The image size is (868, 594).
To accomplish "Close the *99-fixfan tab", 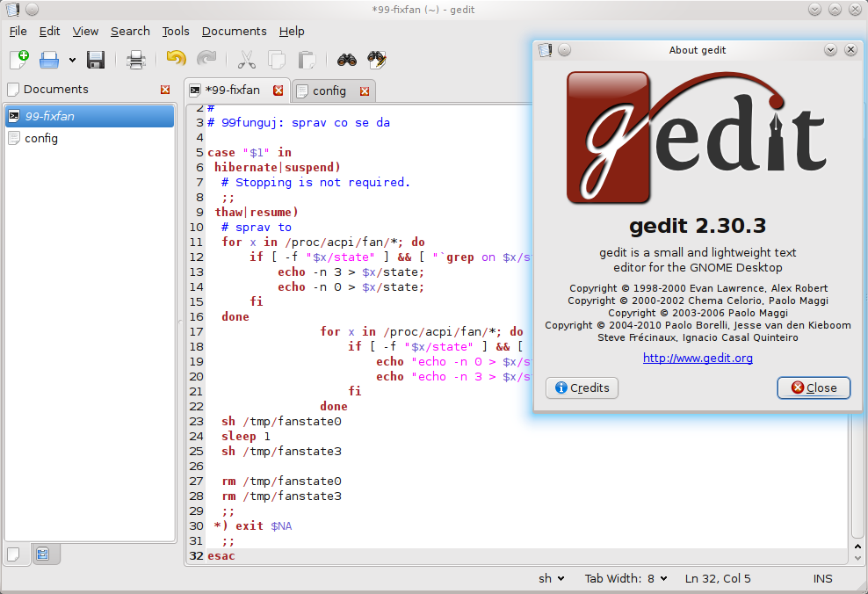I will point(278,91).
